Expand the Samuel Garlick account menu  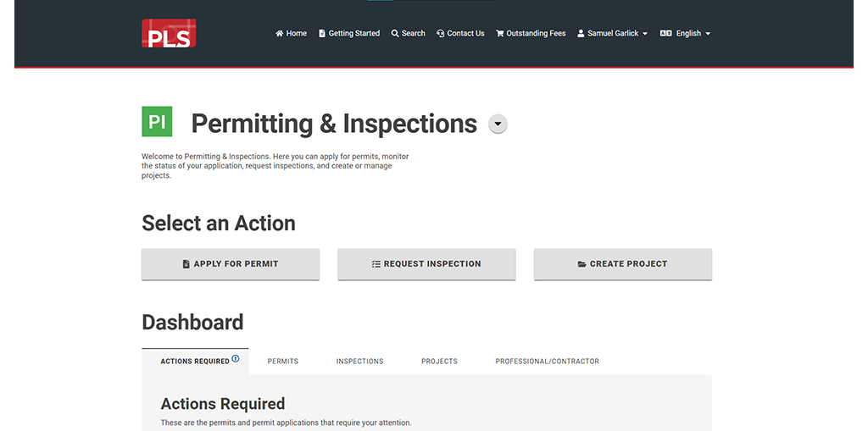point(612,34)
